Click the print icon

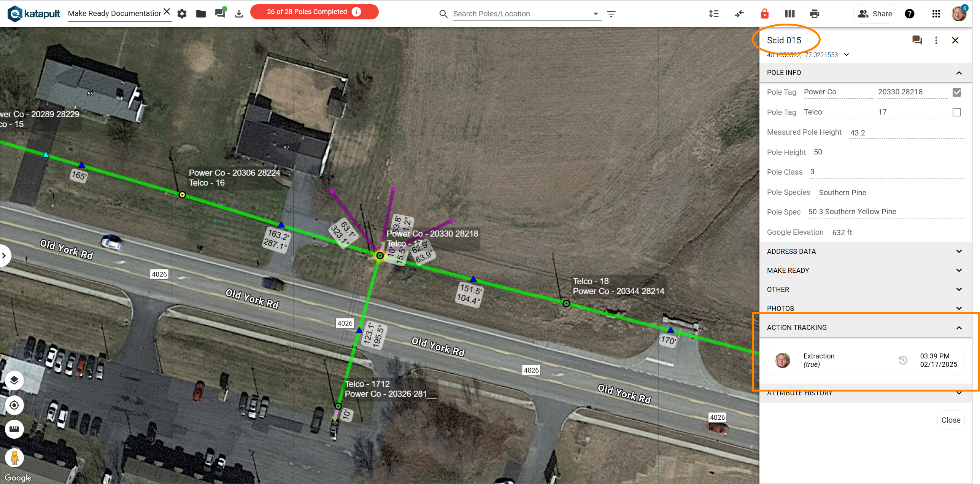[x=815, y=14]
